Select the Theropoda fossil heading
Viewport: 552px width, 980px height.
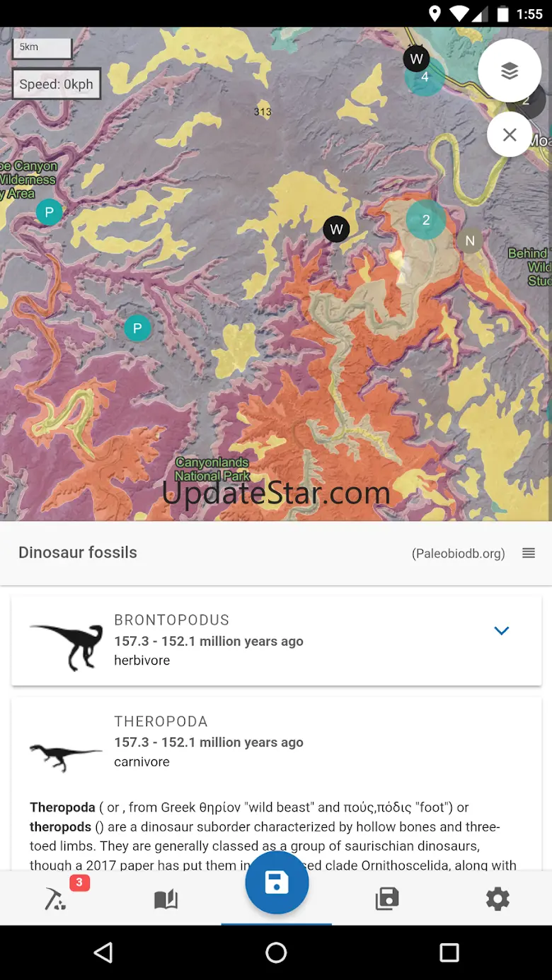click(161, 721)
